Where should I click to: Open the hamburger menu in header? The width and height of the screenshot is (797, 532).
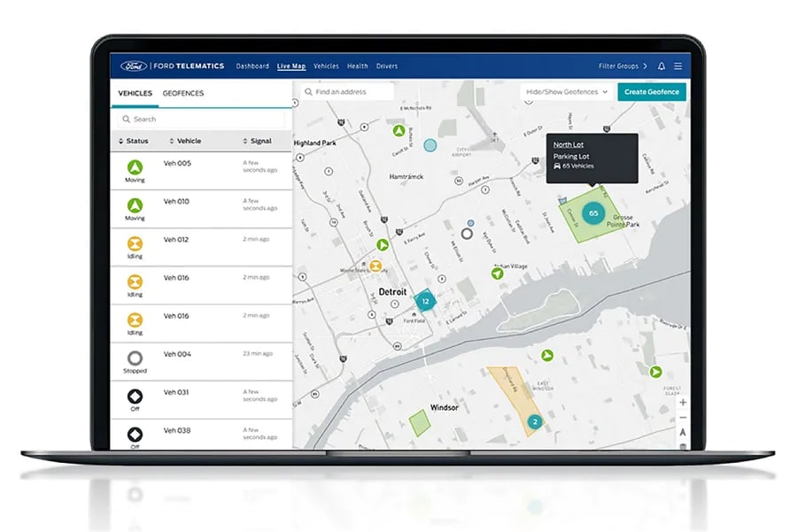678,66
